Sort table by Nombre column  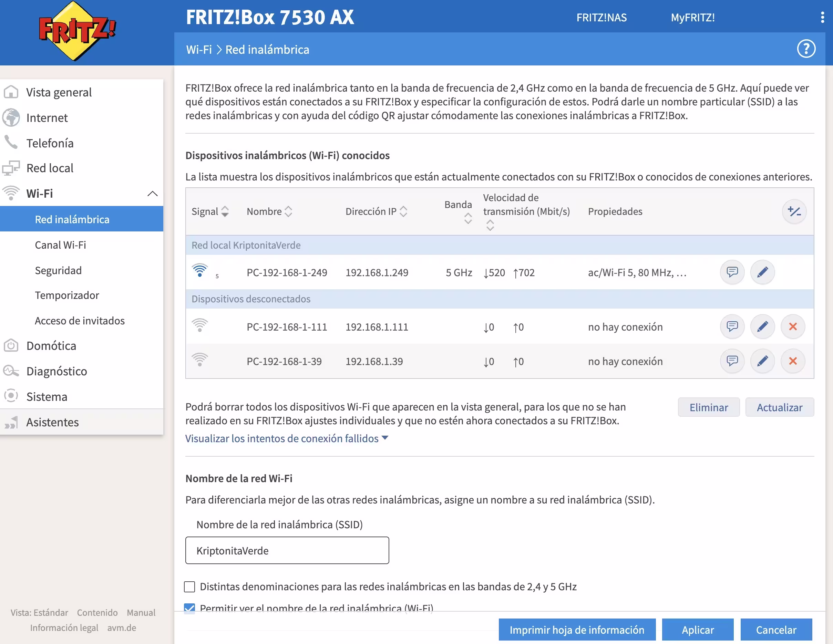point(288,211)
